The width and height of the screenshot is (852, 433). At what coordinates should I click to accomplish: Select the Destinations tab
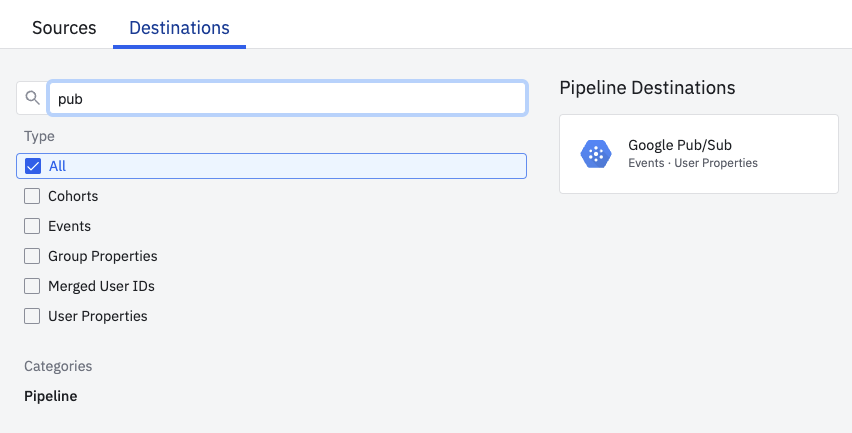point(179,28)
